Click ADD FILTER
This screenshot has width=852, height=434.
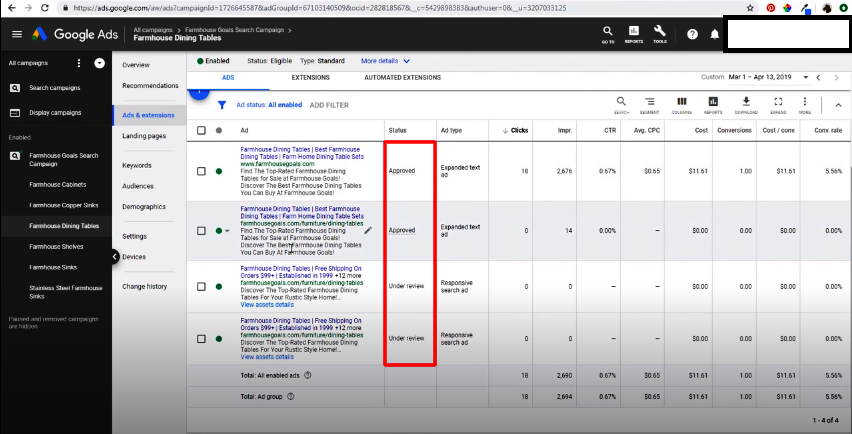pos(329,105)
